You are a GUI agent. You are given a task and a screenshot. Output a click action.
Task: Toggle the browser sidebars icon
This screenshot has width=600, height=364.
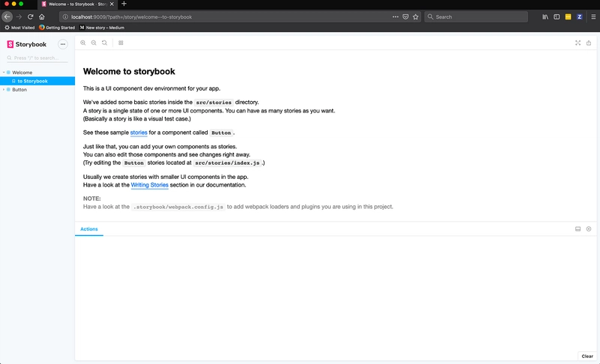[556, 16]
